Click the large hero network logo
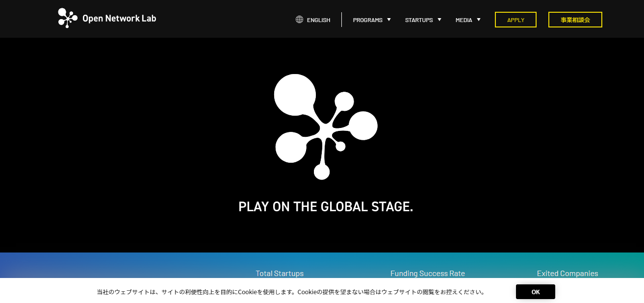Screen dimensions: 644x303 pyautogui.click(x=326, y=126)
